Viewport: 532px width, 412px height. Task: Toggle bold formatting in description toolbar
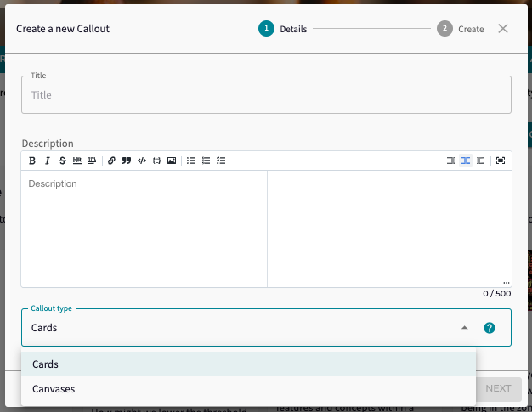click(32, 161)
